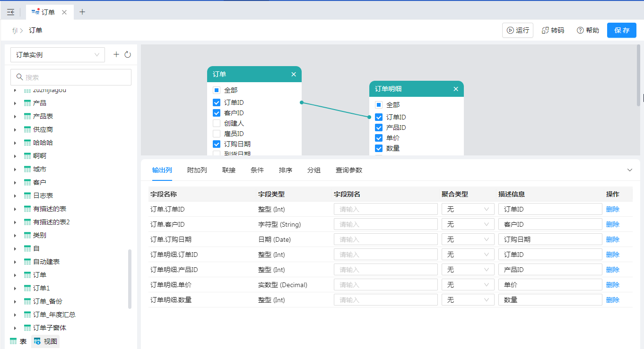Image resolution: width=644 pixels, height=349 pixels.
Task: Expand the 客户 tree node arrow
Action: 15,182
